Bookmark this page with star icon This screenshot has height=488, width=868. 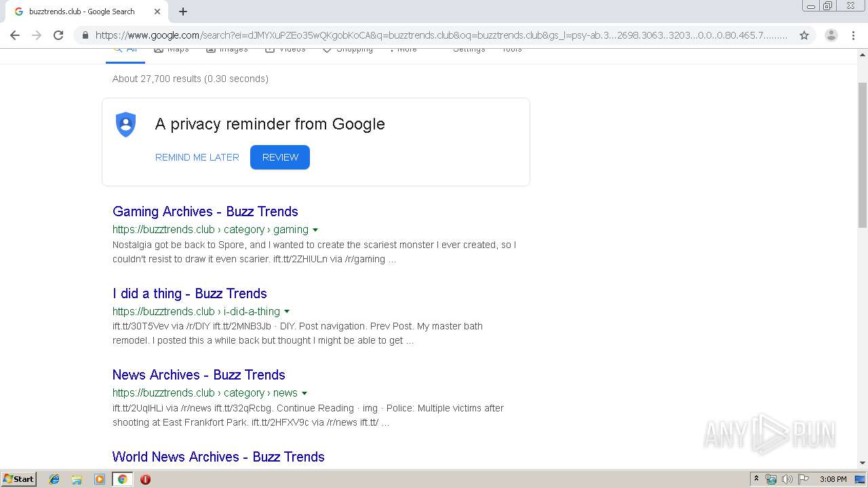point(804,35)
